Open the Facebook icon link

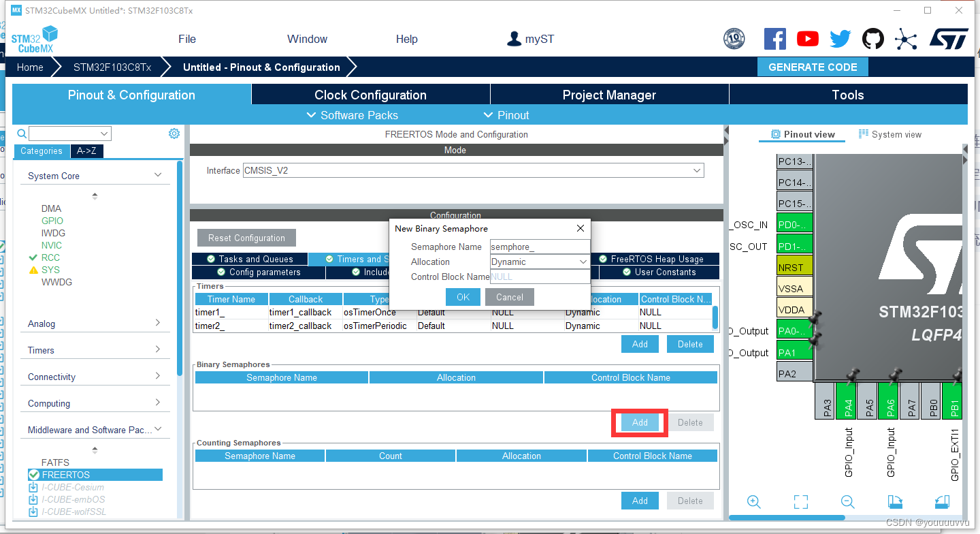click(x=774, y=39)
